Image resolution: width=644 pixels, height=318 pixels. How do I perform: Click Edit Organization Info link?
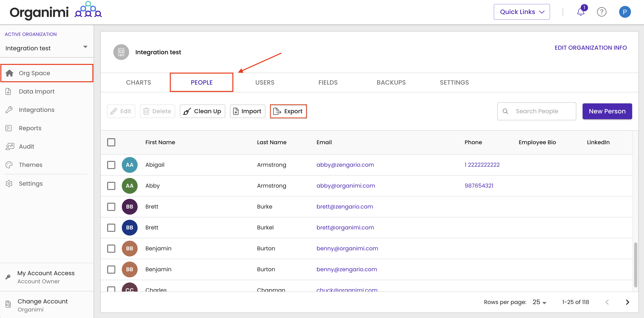click(590, 48)
